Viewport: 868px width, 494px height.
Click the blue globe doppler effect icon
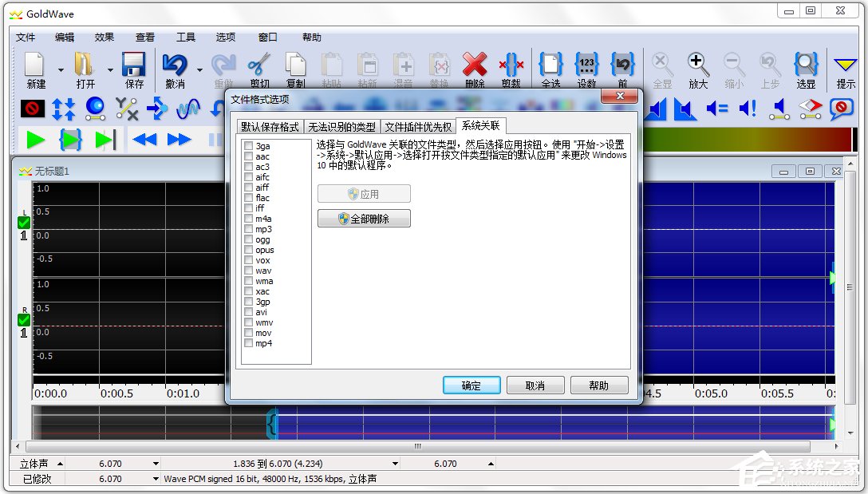[x=95, y=109]
